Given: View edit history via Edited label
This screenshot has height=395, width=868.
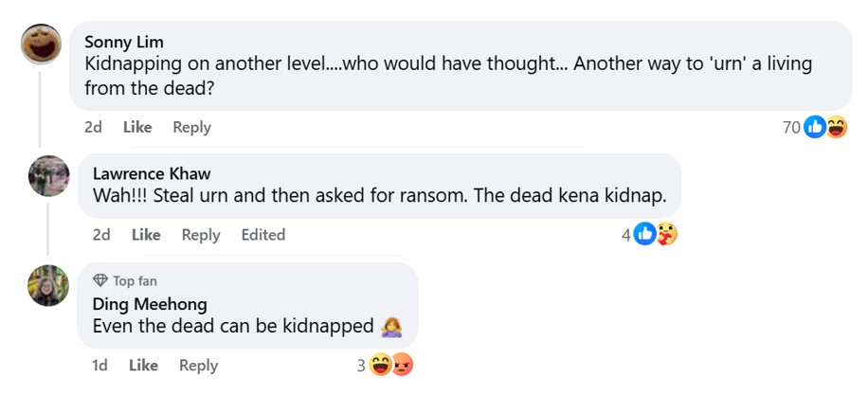Looking at the screenshot, I should 262,235.
